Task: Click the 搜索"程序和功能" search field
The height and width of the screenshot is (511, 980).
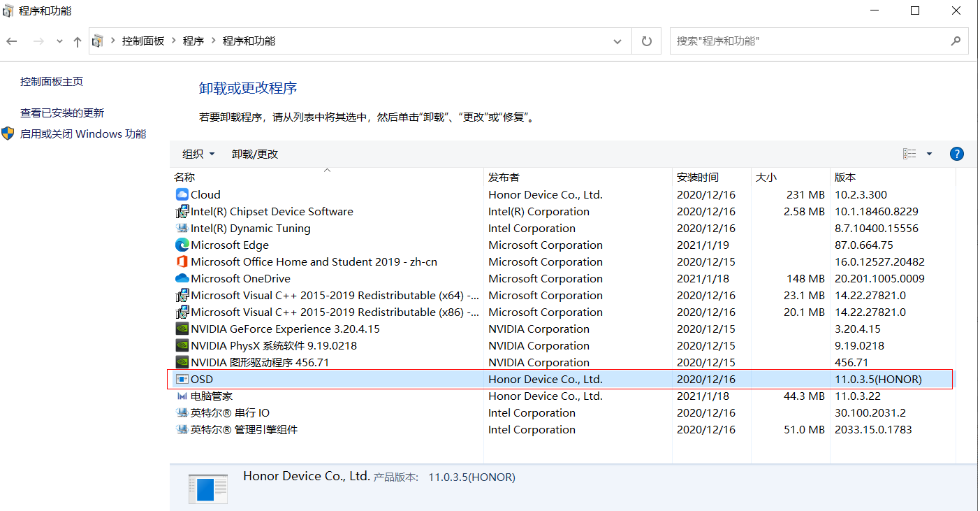Action: 810,41
